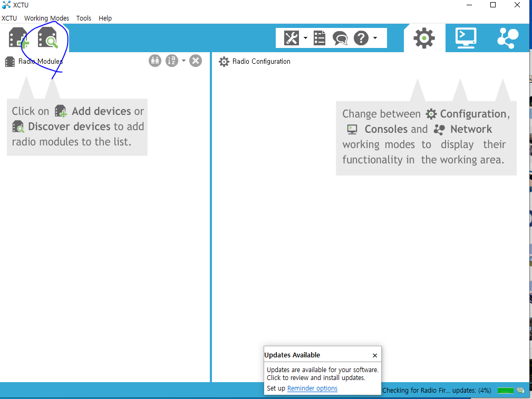Maximize the XCTU window
This screenshot has height=399, width=532.
[x=493, y=5]
